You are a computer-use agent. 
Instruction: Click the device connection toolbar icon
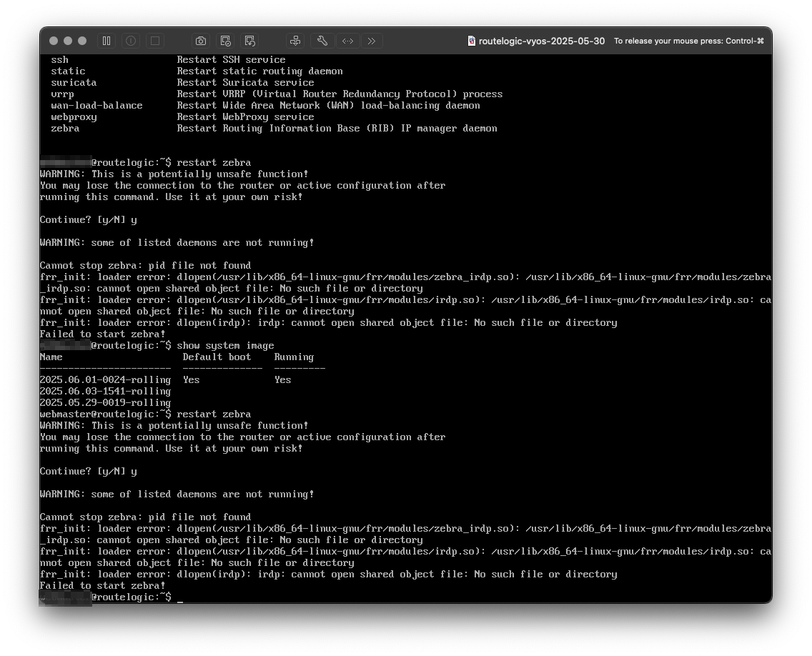coord(295,41)
